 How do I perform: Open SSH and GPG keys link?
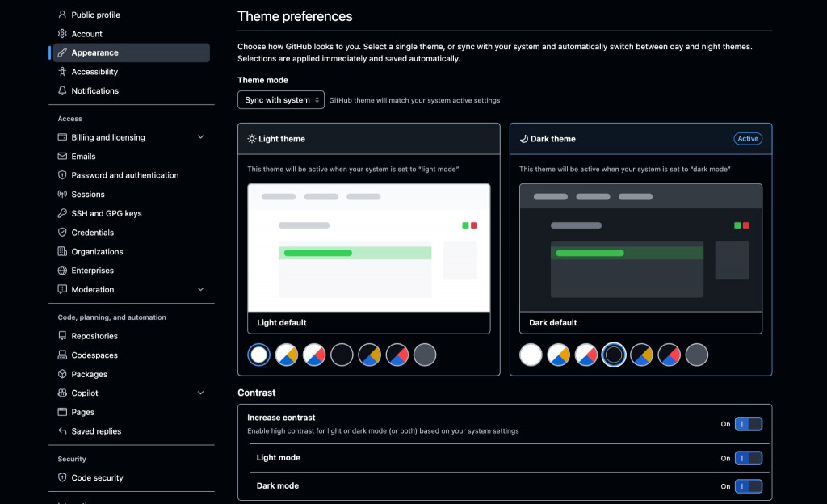point(132,213)
